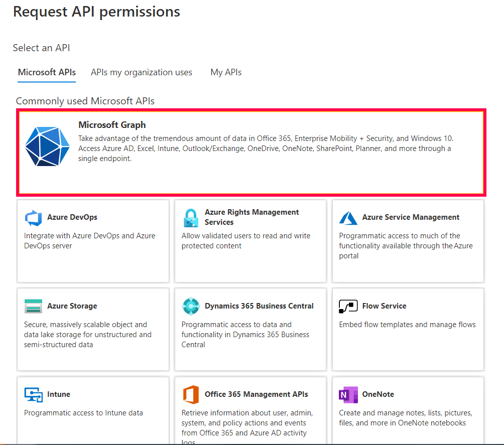Screen dimensions: 504x445
Task: Click the Flow Service icon
Action: click(348, 306)
